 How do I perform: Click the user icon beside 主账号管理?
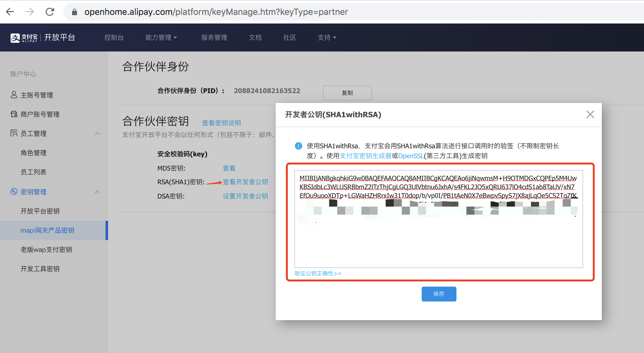coord(14,95)
